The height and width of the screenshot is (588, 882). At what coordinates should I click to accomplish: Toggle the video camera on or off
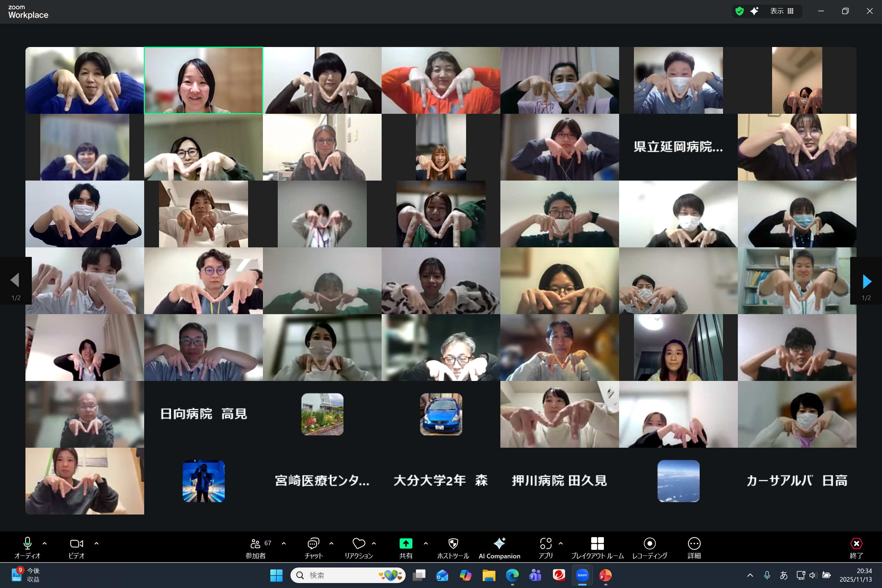76,543
